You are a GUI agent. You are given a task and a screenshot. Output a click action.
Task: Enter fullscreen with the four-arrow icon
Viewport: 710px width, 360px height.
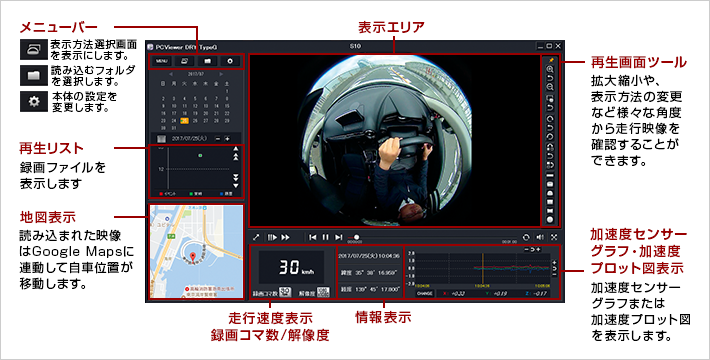[554, 237]
